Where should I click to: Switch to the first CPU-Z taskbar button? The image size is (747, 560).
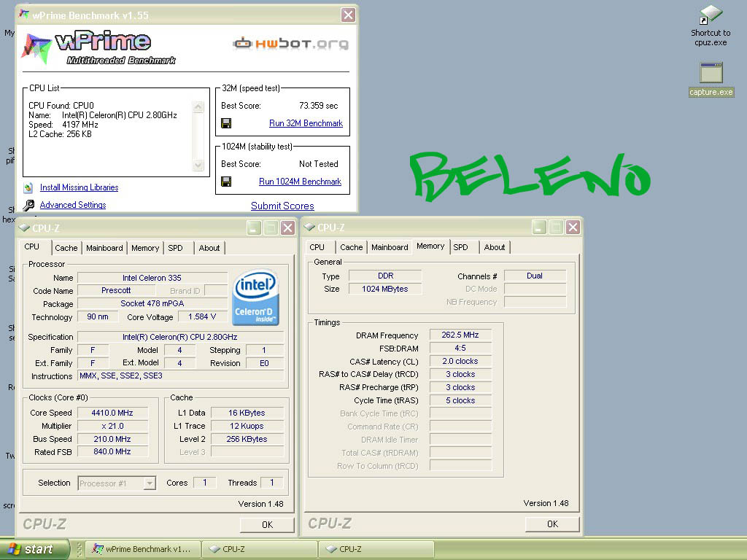260,549
